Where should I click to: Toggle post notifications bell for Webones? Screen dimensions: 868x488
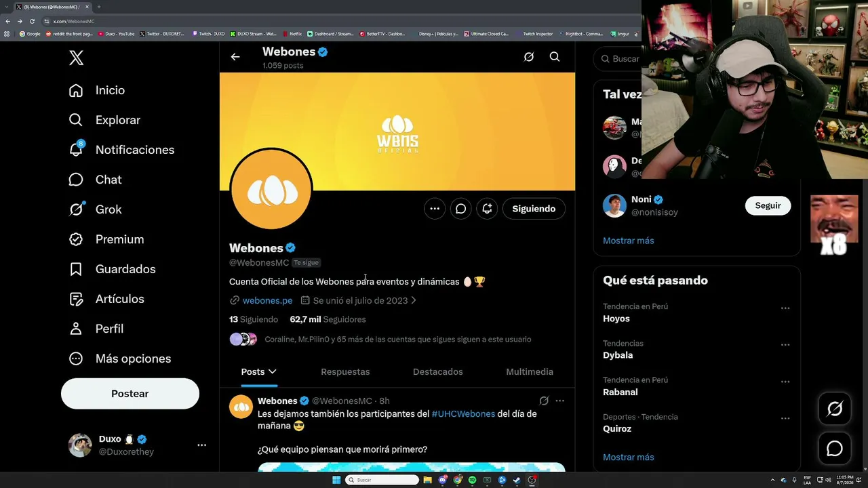[x=487, y=209]
